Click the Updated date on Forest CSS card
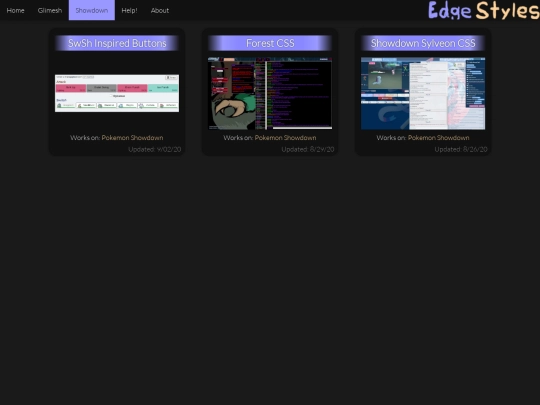This screenshot has width=540, height=405. pos(308,149)
